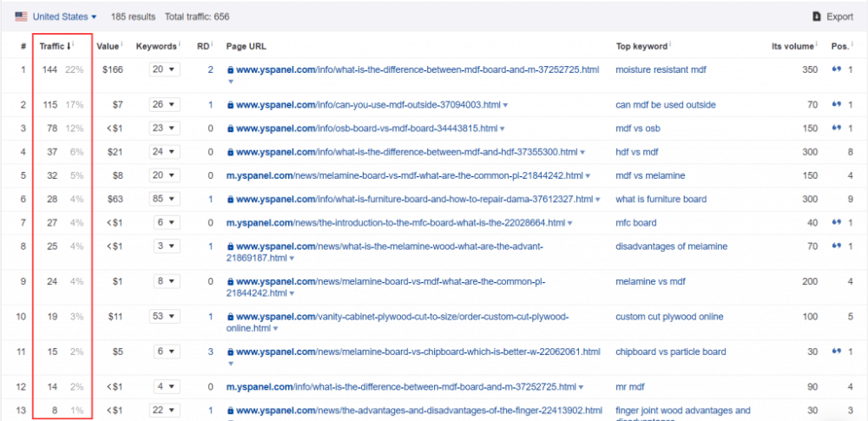This screenshot has height=421, width=868.
Task: Click the Export button
Action: click(832, 16)
